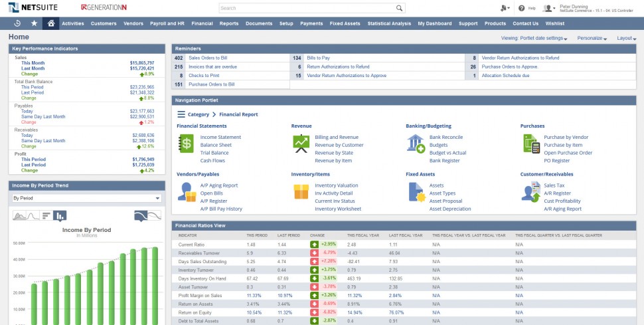644x325 pixels.
Task: Click the Inventory/Items boxes icon
Action: [x=301, y=191]
